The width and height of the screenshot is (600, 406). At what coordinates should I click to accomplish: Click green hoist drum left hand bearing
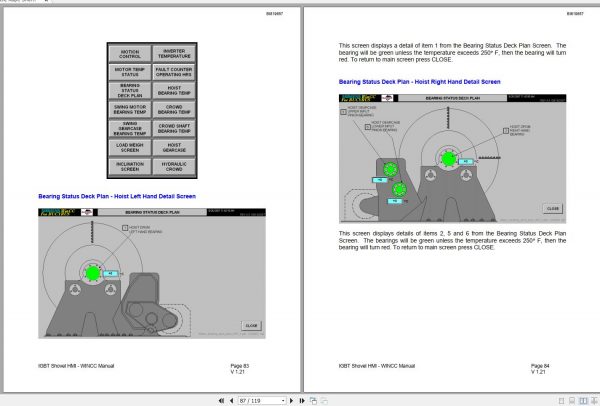click(x=93, y=273)
